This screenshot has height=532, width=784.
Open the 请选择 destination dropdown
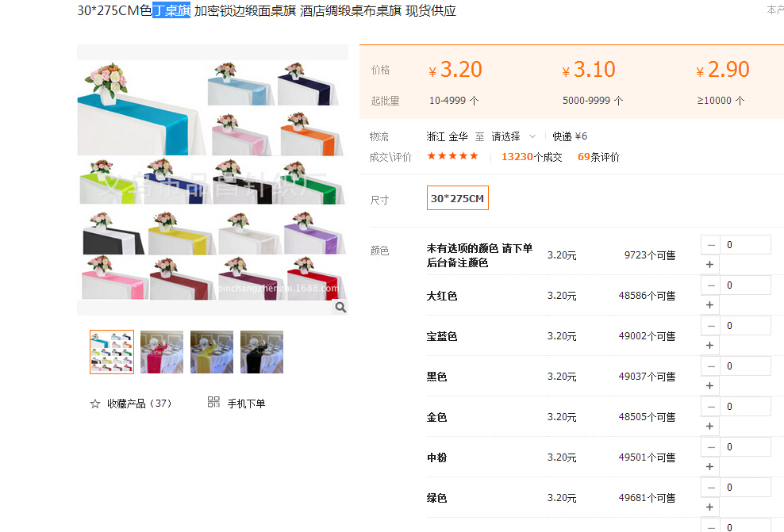[513, 136]
